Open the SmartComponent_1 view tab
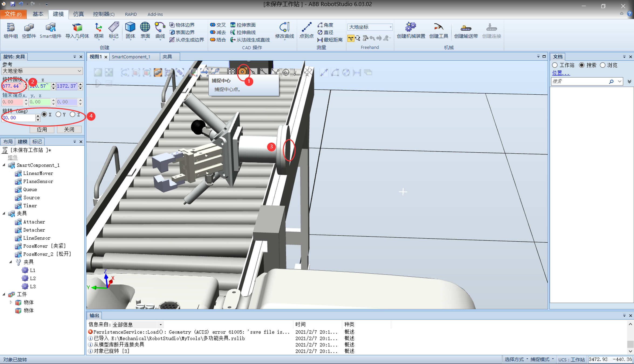Viewport: 634px width, 364px height. pyautogui.click(x=131, y=57)
